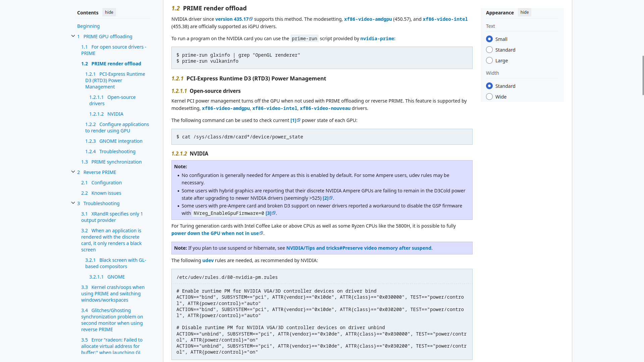This screenshot has width=644, height=362.
Task: Enable the Wide width option
Action: coord(489,97)
